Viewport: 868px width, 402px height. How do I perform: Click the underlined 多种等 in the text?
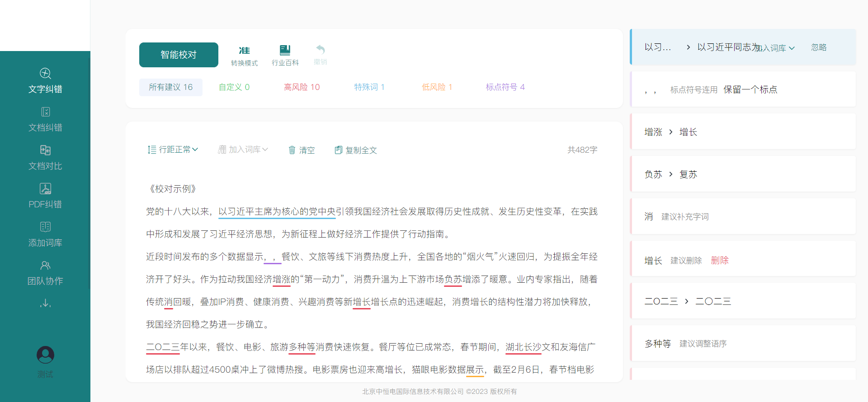[302, 347]
